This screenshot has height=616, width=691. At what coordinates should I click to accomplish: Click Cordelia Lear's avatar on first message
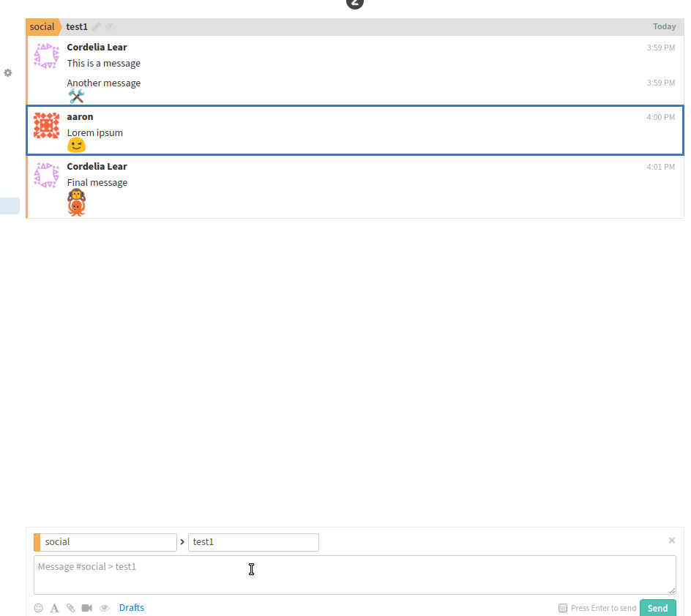(x=46, y=56)
